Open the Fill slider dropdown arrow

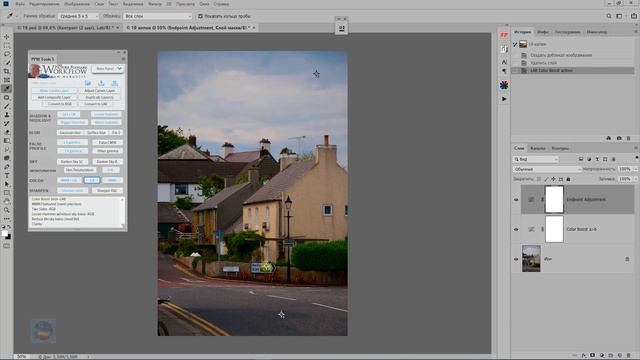coord(636,179)
